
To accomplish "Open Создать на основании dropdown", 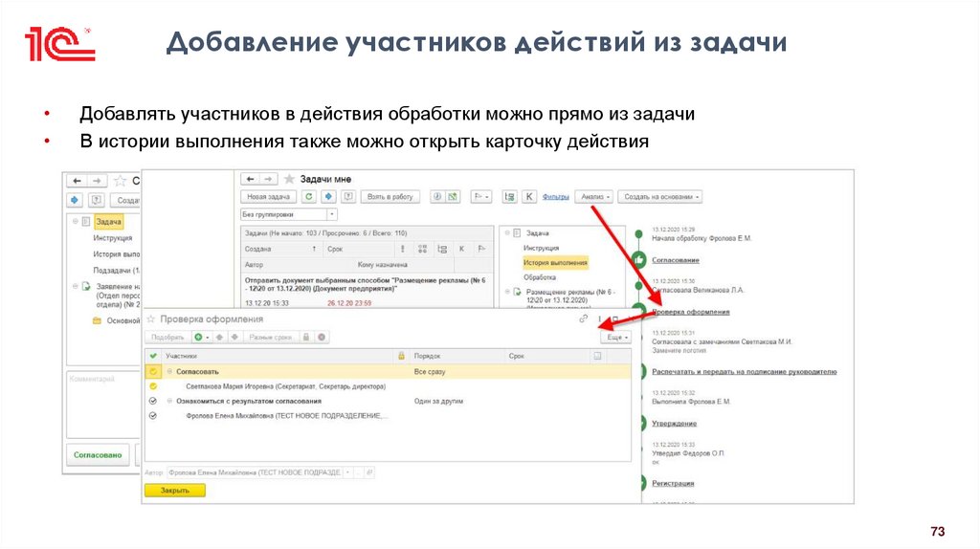I will click(660, 197).
